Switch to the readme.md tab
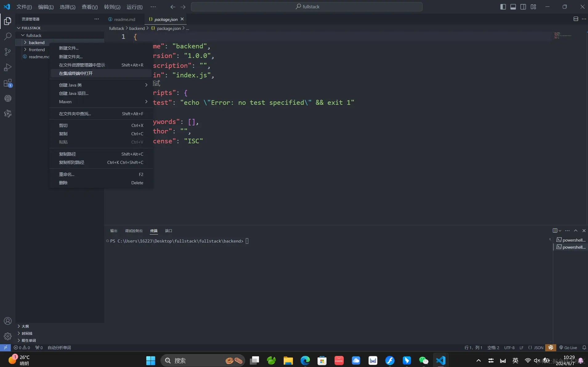 [x=124, y=19]
